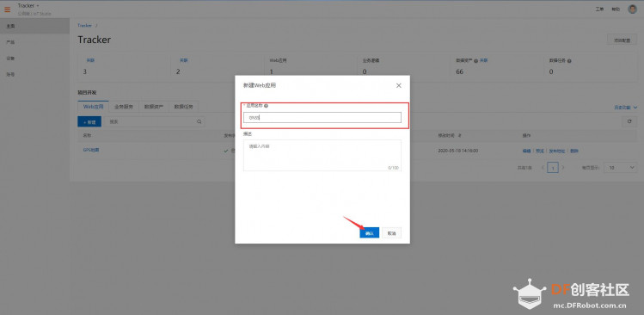
Task: Switch to the 数据资产 tab
Action: click(x=154, y=107)
